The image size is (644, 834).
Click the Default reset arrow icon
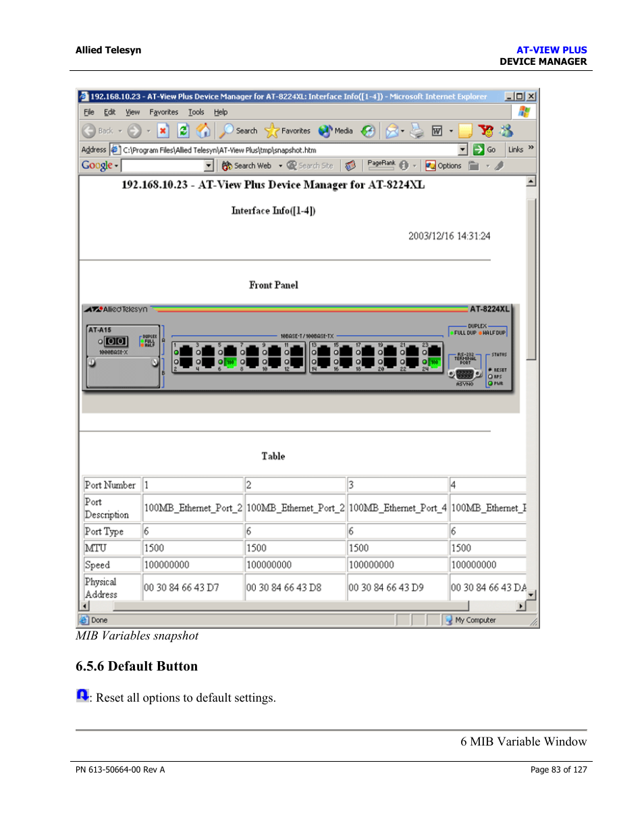[82, 695]
